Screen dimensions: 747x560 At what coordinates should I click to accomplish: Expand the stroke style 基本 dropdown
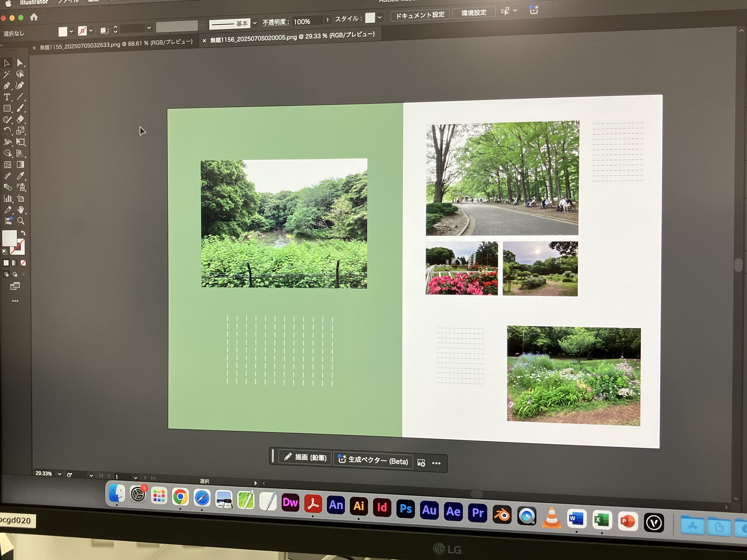(x=255, y=23)
